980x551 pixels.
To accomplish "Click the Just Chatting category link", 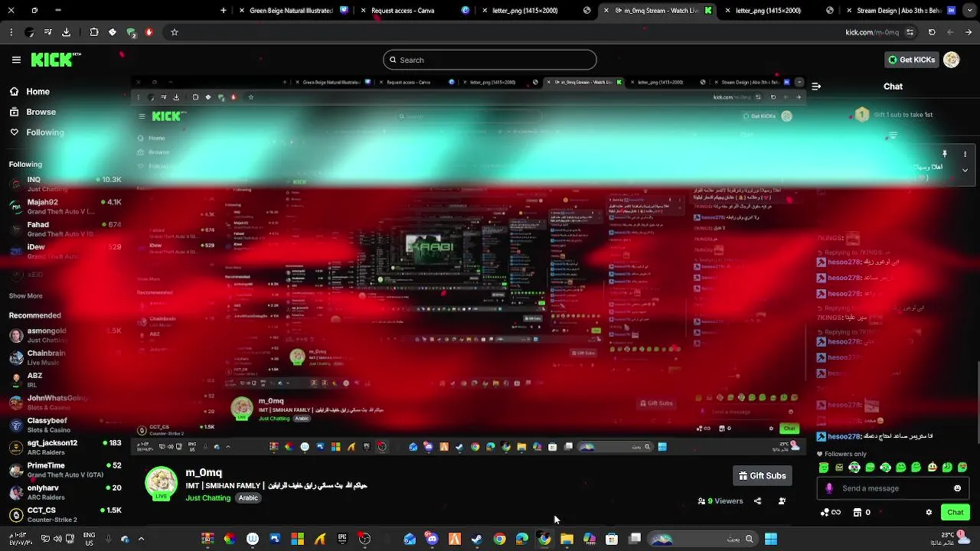I will [x=208, y=498].
